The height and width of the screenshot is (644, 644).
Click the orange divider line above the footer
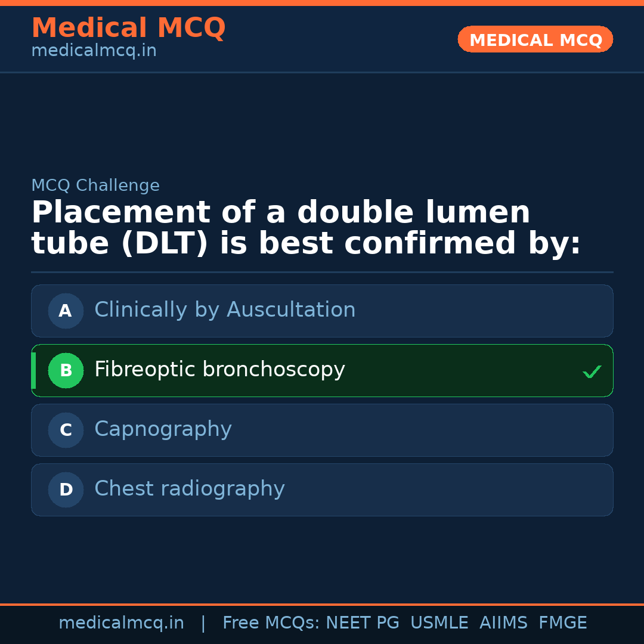click(322, 603)
